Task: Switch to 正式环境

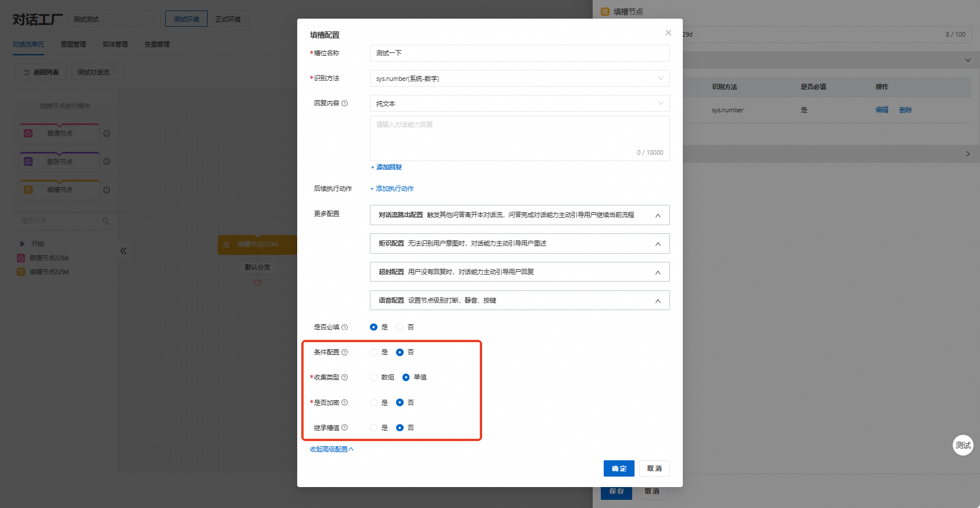Action: pos(228,19)
